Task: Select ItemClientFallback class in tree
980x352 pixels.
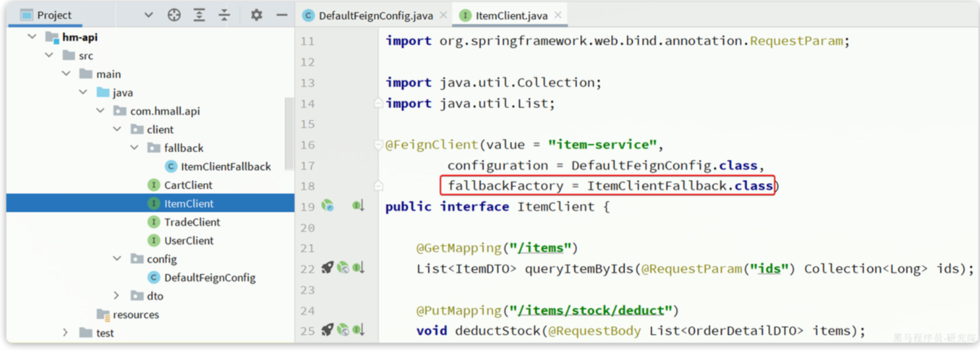Action: pyautogui.click(x=226, y=166)
